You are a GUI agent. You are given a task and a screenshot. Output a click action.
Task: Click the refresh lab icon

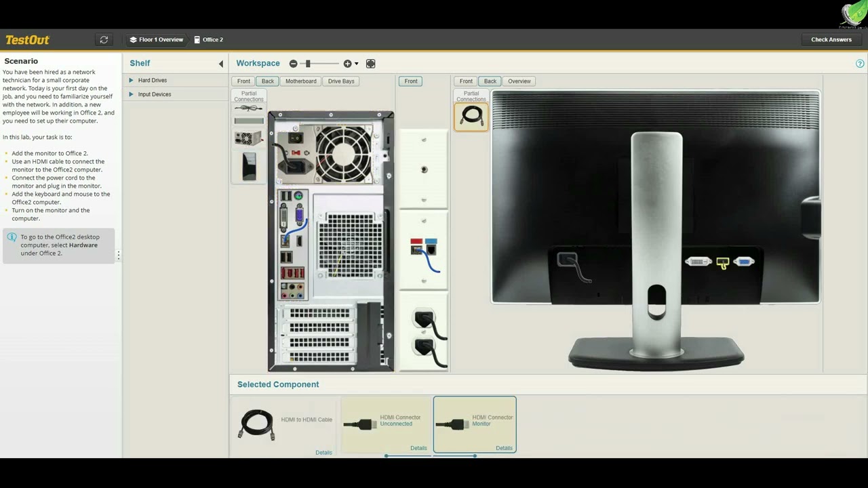(104, 40)
